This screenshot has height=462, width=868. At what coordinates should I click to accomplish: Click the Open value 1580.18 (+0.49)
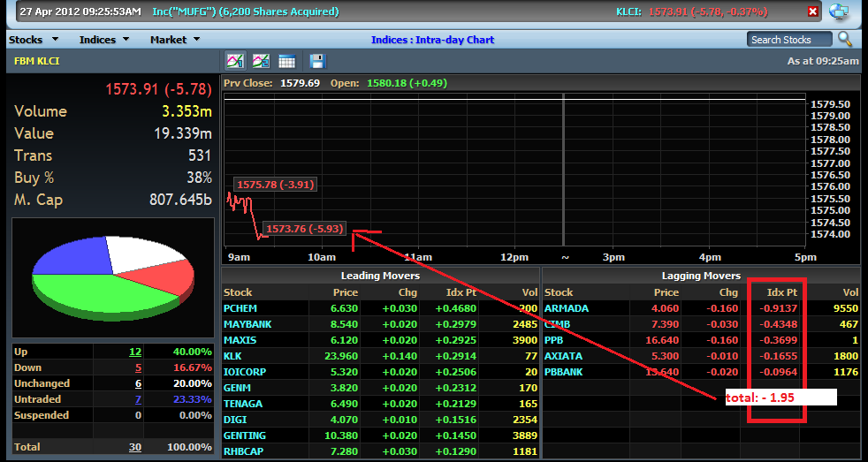pos(407,84)
